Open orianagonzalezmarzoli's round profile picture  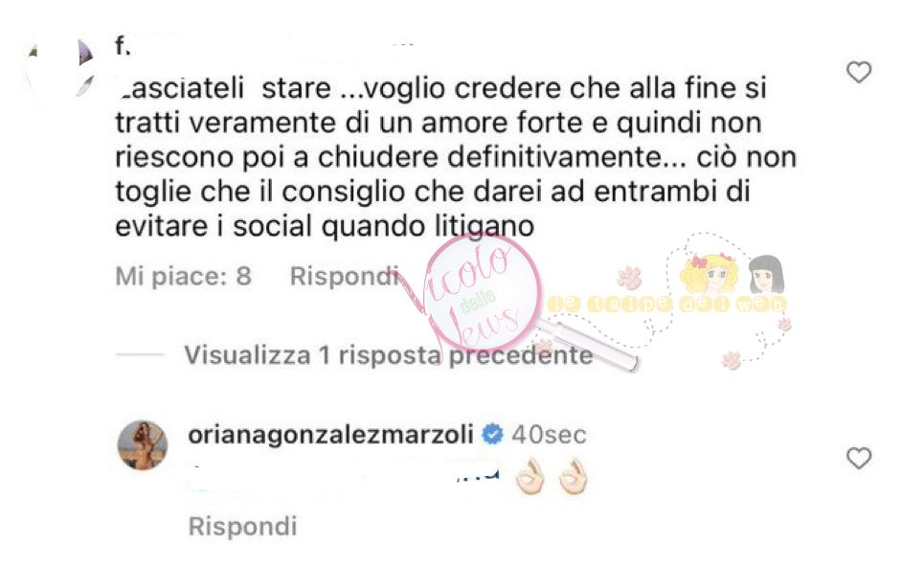(x=143, y=445)
